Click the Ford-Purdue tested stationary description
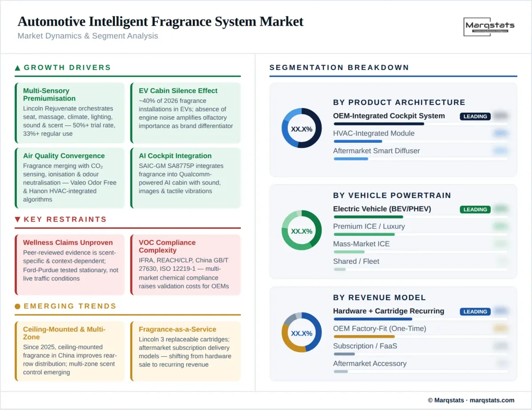 [x=70, y=266]
